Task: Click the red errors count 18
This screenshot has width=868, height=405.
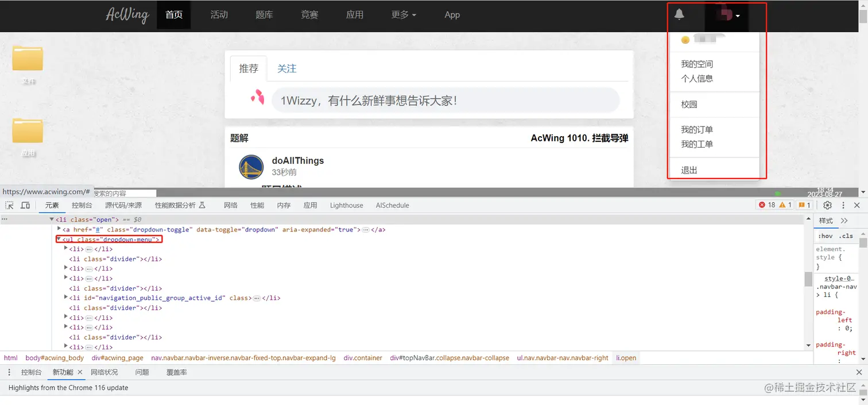Action: click(768, 205)
